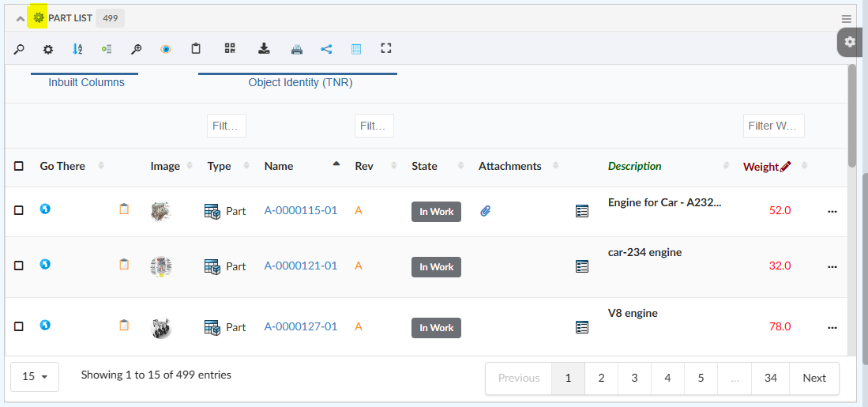Tick the checkbox for row A-0000127-01
The width and height of the screenshot is (868, 407).
coord(19,326)
